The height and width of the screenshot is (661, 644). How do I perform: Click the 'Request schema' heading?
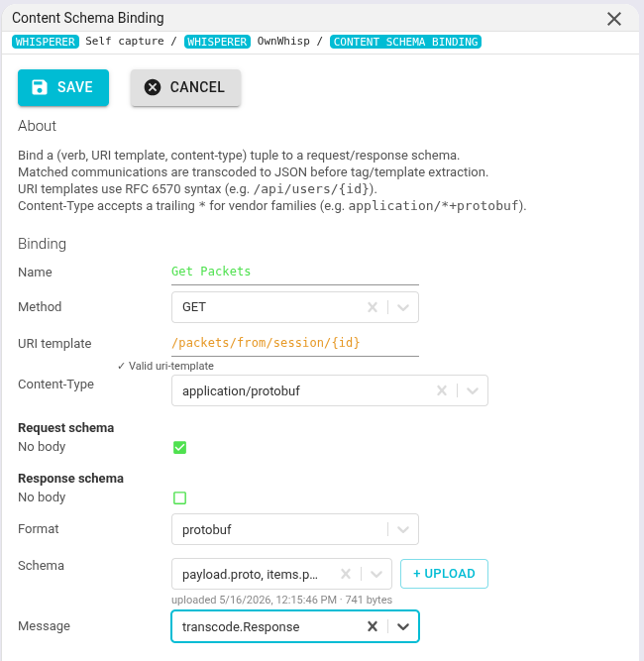click(65, 428)
